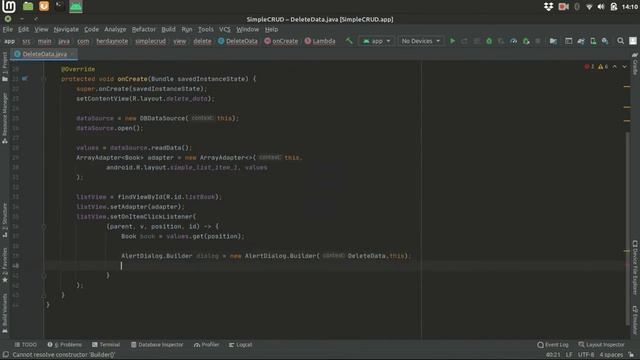Go to previous highlighted error arrow

tap(615, 67)
